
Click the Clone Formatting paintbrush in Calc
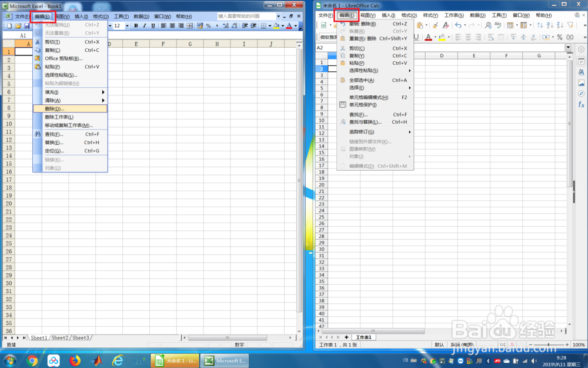[x=435, y=25]
